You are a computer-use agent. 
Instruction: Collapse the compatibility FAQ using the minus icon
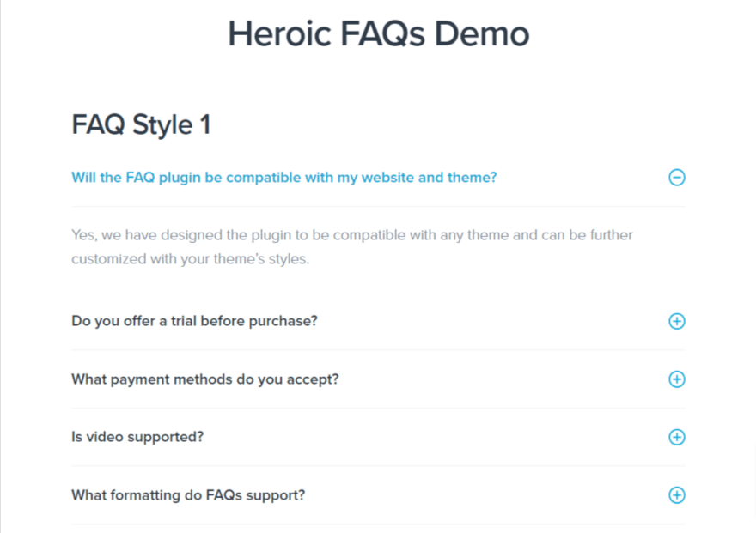[x=677, y=178]
